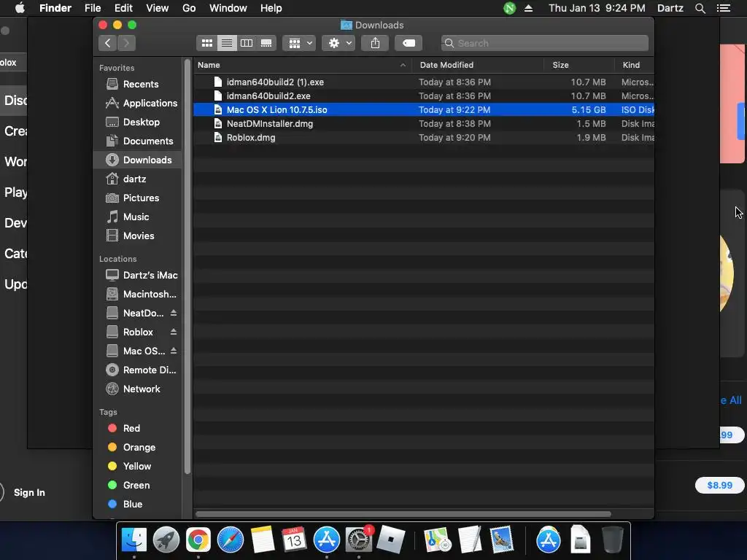Open the View menu
The image size is (747, 560).
click(158, 8)
